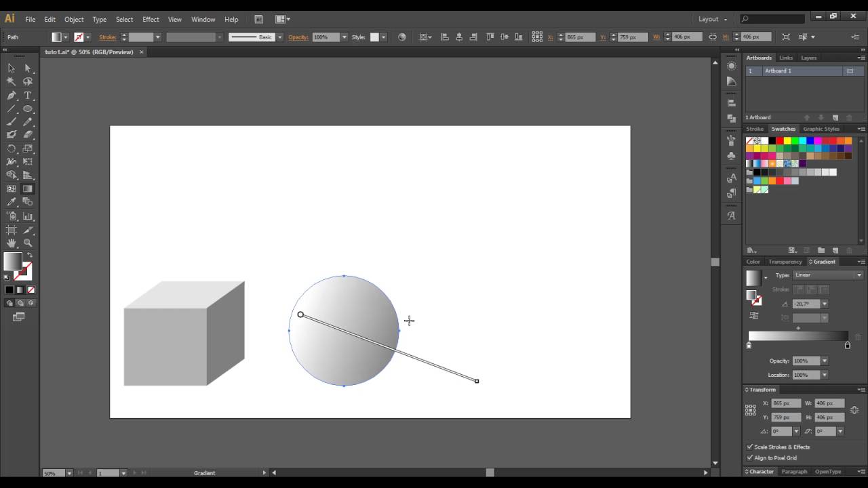
Task: Select the Zoom magnifier tool
Action: click(x=28, y=243)
